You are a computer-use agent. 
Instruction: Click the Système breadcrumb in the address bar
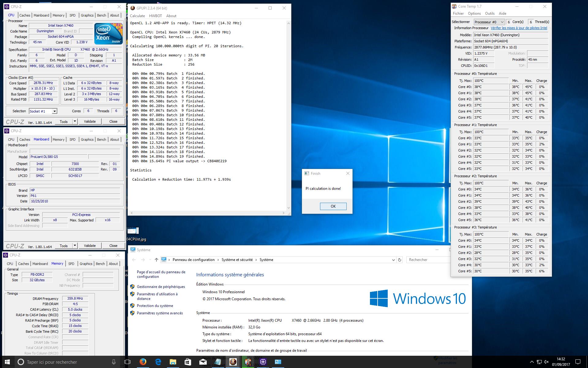(266, 260)
